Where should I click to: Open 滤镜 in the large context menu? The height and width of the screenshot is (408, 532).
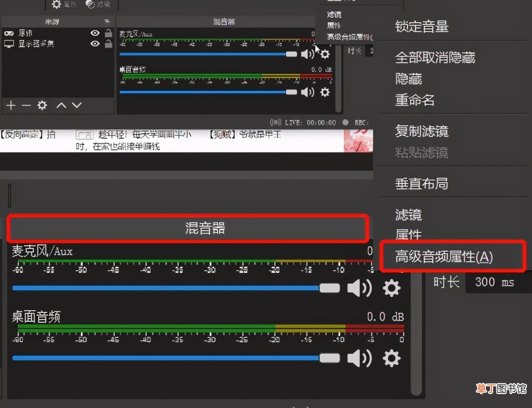point(409,215)
